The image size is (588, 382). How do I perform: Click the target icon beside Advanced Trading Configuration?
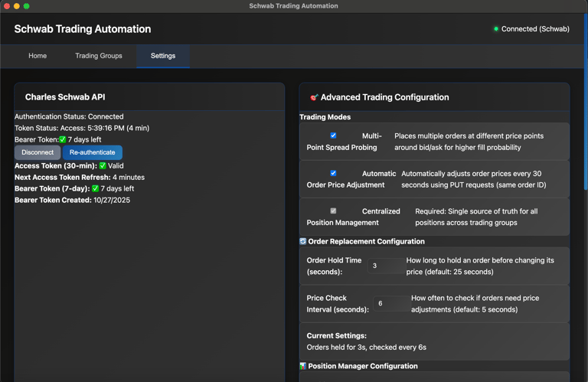[314, 98]
